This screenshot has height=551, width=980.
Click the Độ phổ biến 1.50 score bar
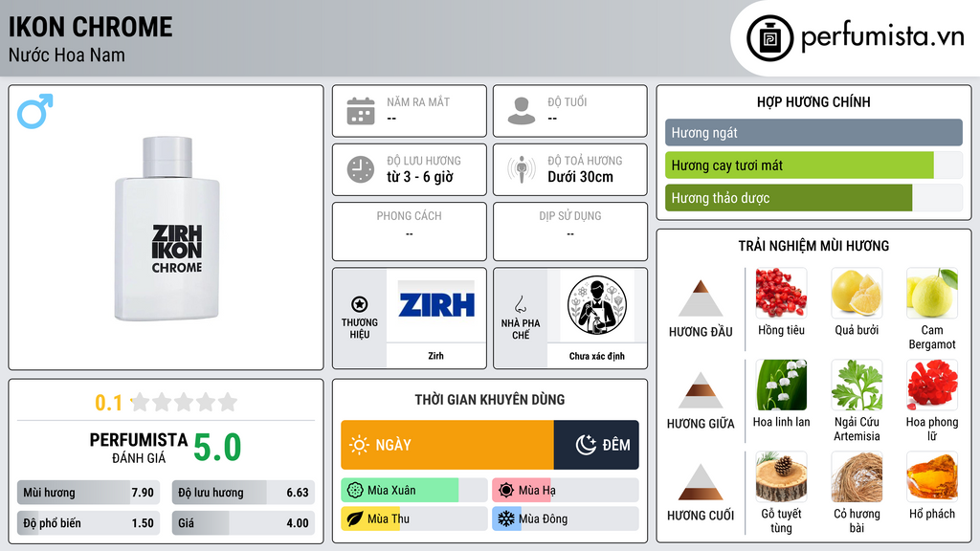[x=88, y=523]
